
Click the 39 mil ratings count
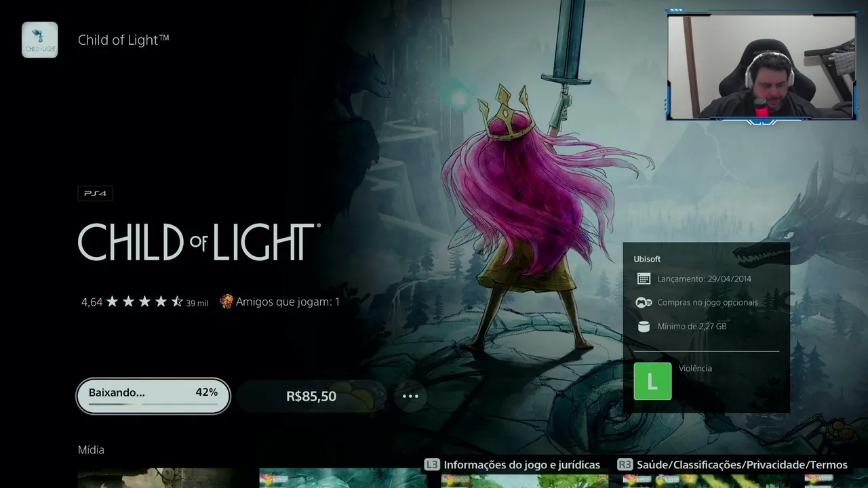pos(197,303)
